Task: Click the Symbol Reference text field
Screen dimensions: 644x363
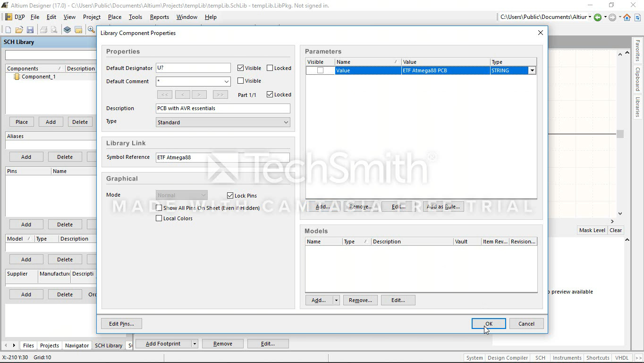Action: [x=222, y=157]
